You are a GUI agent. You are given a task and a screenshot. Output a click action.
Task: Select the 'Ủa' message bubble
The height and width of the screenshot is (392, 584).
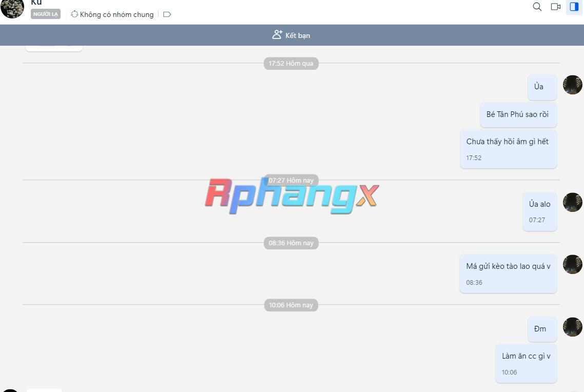pyautogui.click(x=542, y=87)
